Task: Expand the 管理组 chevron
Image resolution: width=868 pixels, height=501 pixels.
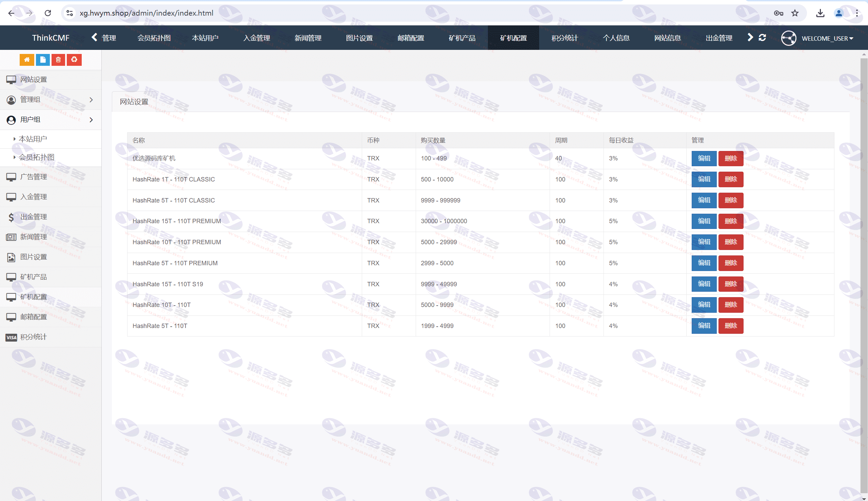Action: click(x=91, y=100)
